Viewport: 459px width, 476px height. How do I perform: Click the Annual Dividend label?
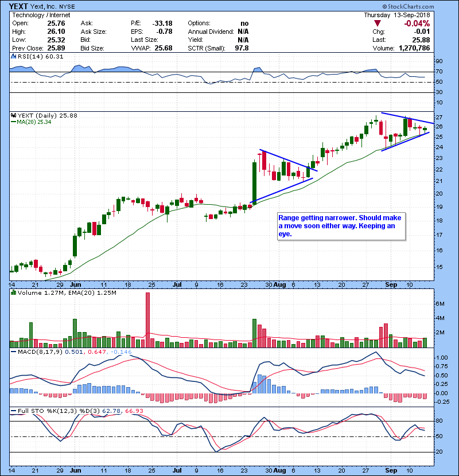[211, 32]
